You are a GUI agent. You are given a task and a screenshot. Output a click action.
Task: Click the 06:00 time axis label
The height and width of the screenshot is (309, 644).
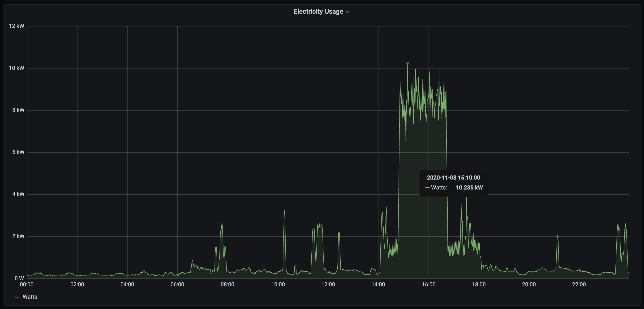click(177, 284)
